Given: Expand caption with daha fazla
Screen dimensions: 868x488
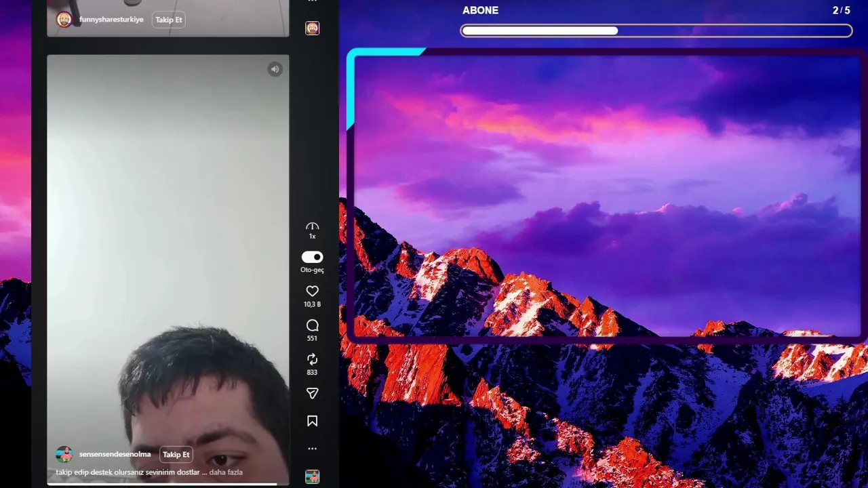Looking at the screenshot, I should (x=226, y=472).
